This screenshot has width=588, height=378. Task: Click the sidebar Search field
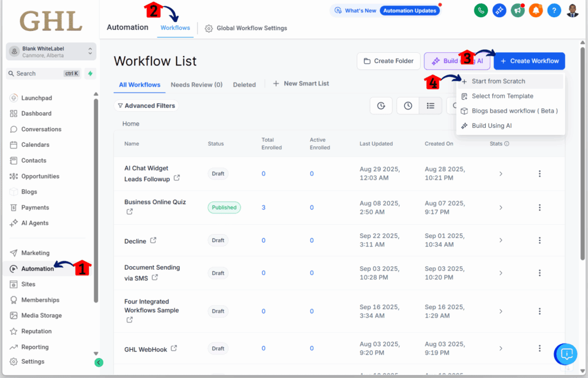click(43, 73)
